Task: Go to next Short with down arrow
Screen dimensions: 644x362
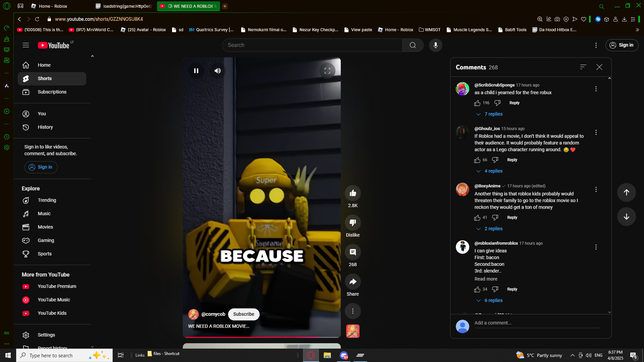Action: pyautogui.click(x=626, y=217)
